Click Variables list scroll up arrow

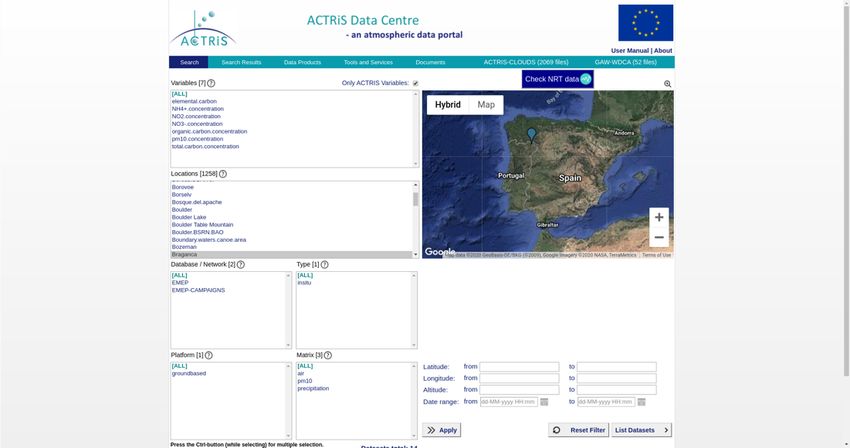(416, 94)
